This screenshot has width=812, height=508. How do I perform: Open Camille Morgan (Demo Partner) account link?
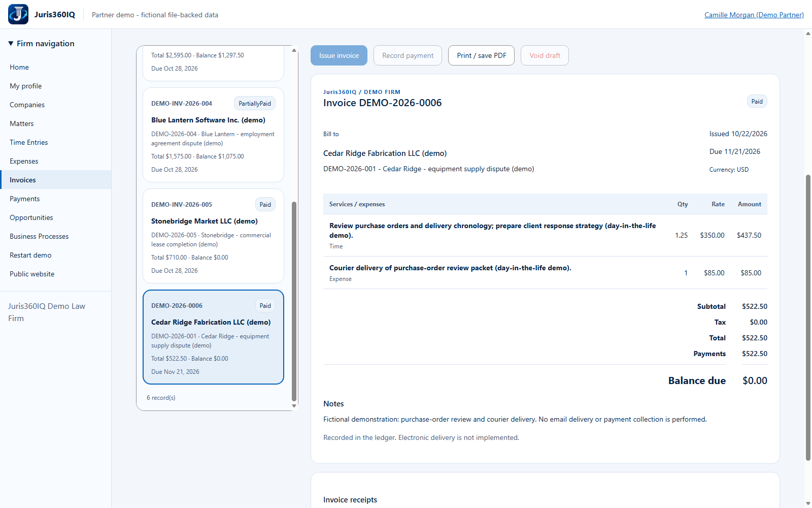point(754,15)
